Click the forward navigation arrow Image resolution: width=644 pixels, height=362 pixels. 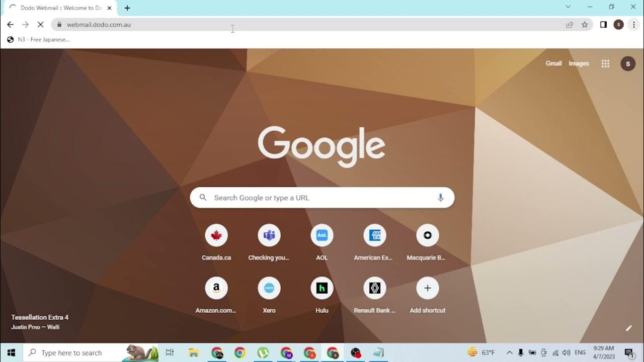tap(25, 25)
